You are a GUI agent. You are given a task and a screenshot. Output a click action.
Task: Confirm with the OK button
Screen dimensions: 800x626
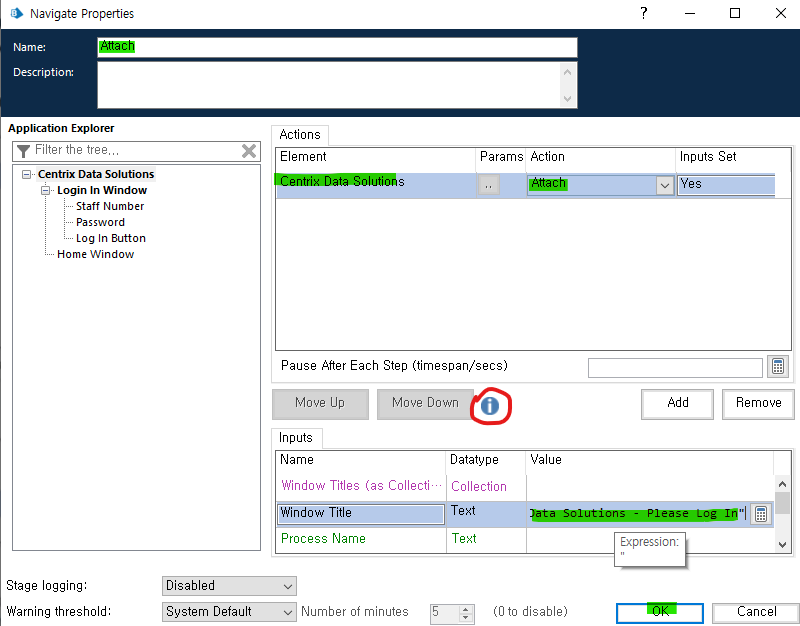[x=660, y=613]
